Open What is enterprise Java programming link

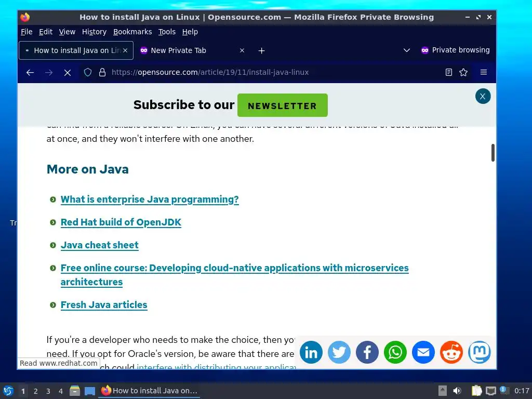click(150, 199)
